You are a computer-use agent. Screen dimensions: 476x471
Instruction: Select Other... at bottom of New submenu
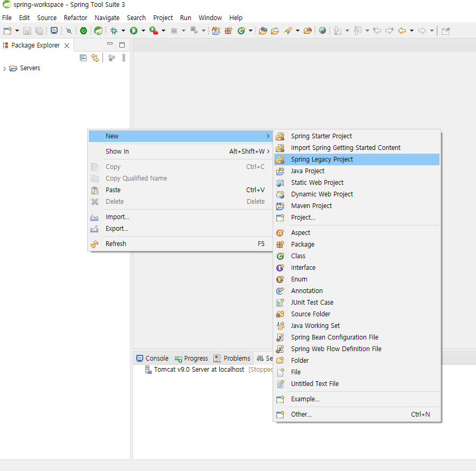tap(357, 415)
